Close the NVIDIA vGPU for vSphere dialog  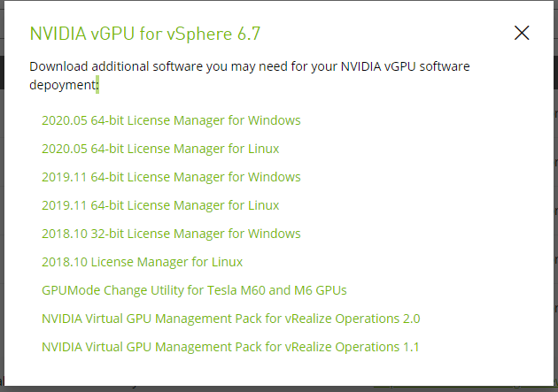[522, 34]
